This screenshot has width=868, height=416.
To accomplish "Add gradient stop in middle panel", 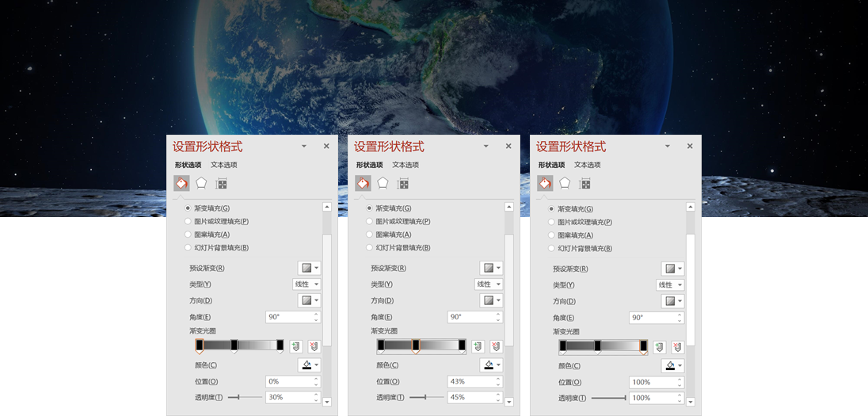I will (478, 347).
